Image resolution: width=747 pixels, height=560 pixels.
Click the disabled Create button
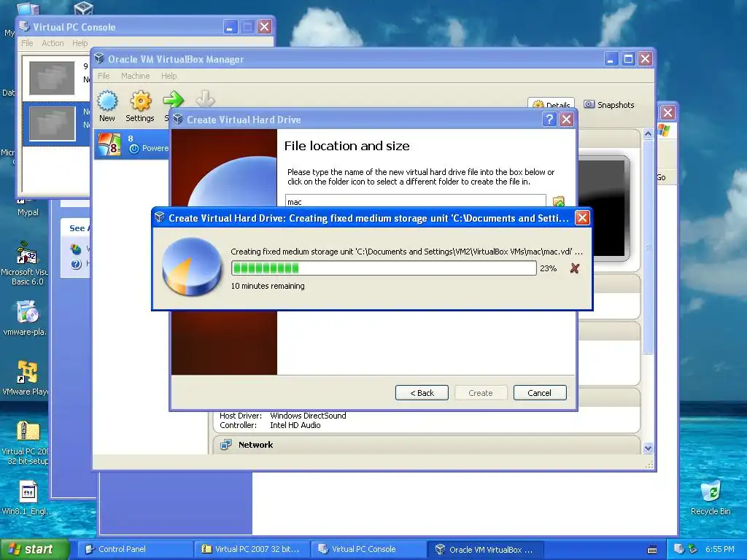[x=480, y=393]
